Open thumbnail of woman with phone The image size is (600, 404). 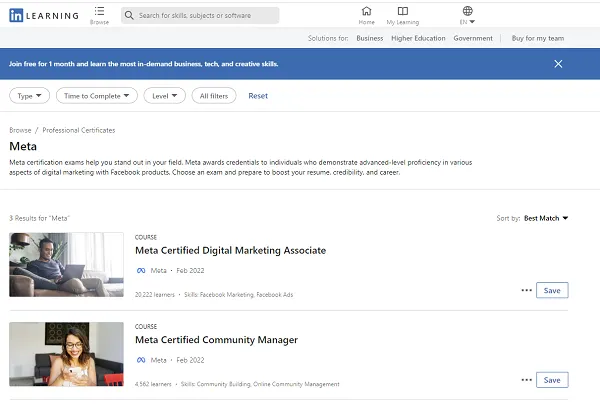click(67, 354)
